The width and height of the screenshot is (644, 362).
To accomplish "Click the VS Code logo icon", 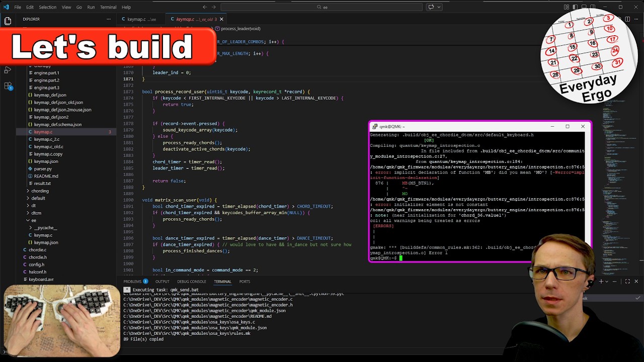I will click(x=6, y=7).
